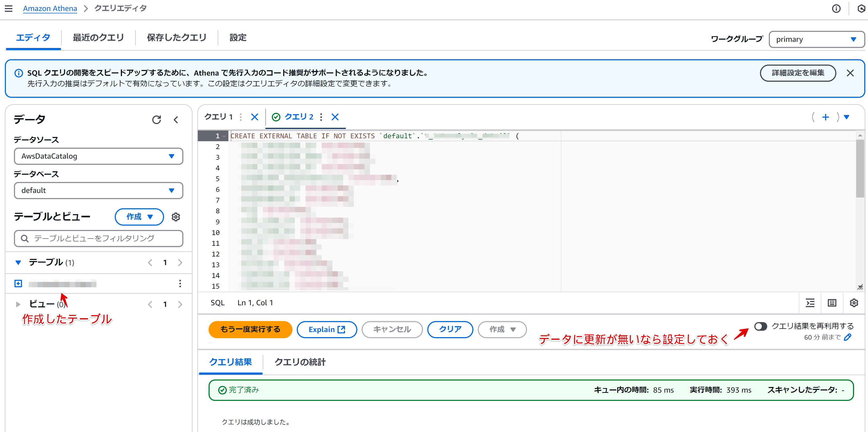
Task: Open テーブルとビュー settings gear
Action: tap(176, 217)
